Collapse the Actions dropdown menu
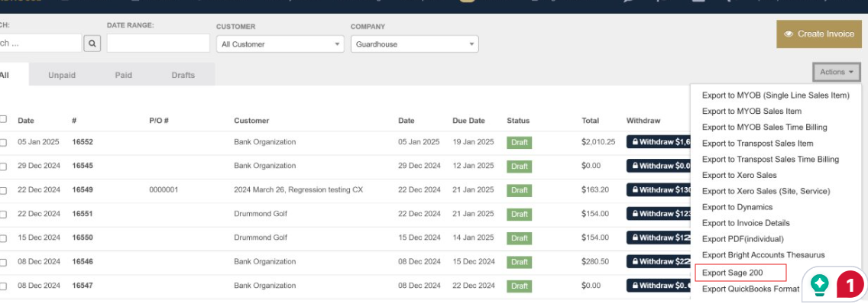The width and height of the screenshot is (868, 304). 837,72
